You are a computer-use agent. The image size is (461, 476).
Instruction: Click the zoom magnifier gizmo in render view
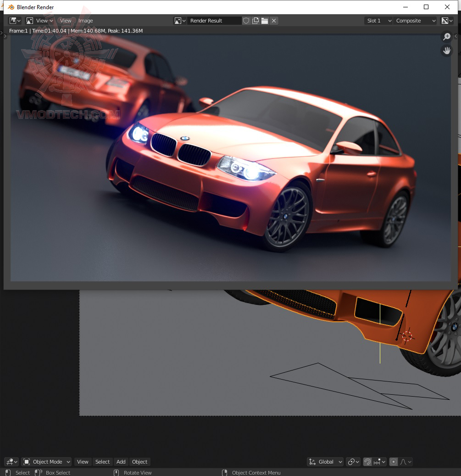pos(447,36)
